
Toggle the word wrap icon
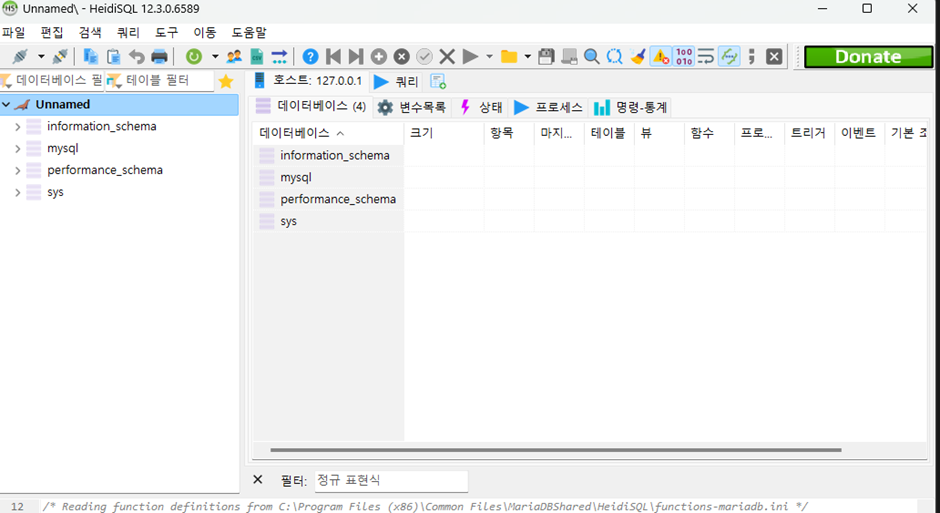point(706,56)
